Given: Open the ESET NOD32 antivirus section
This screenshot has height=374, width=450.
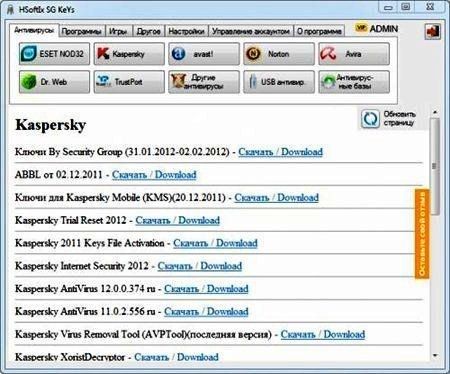Looking at the screenshot, I should pos(54,54).
